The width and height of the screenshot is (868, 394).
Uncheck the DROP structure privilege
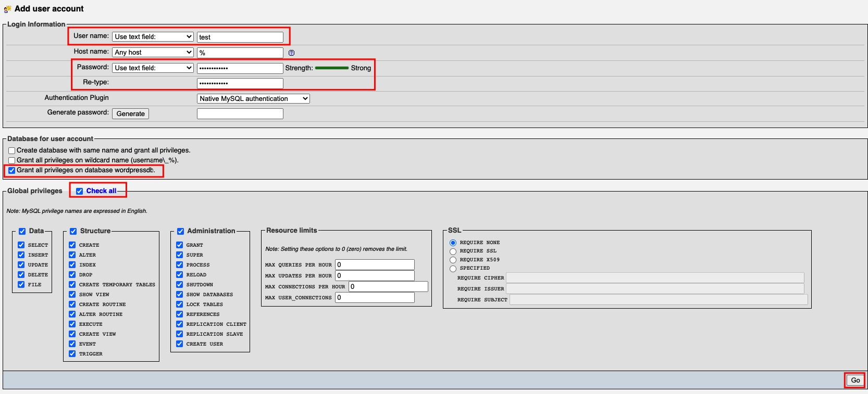tap(72, 275)
